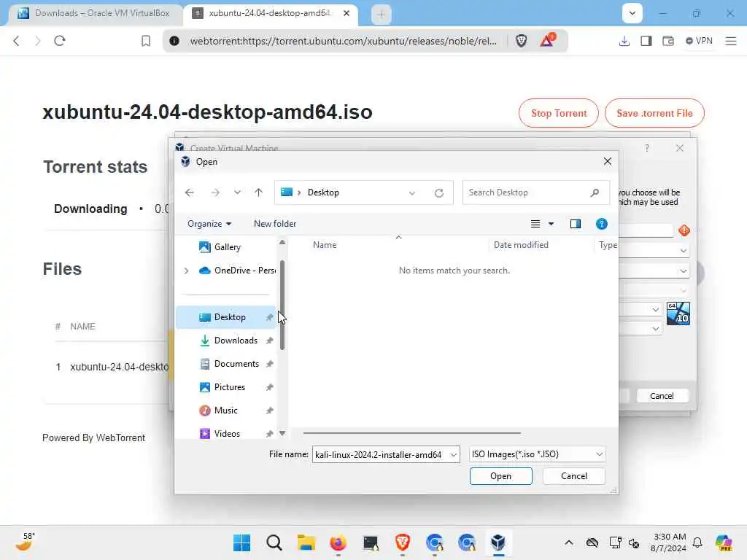Select Gallery in navigation pane
The image size is (747, 560).
pos(228,246)
